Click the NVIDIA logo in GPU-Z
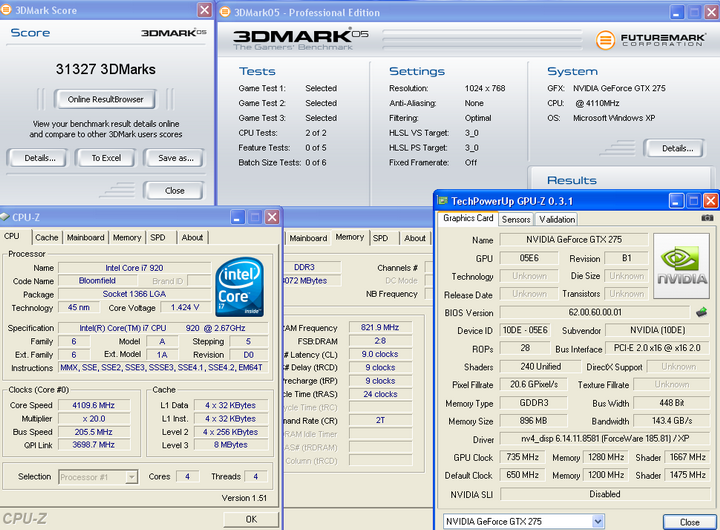Screen dimensions: 720x530 coord(681,266)
